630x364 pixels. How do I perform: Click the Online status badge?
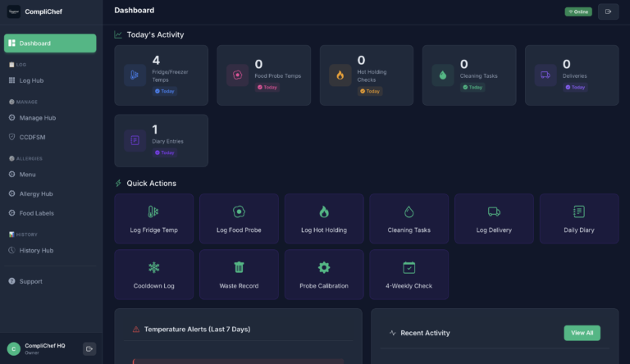(577, 11)
